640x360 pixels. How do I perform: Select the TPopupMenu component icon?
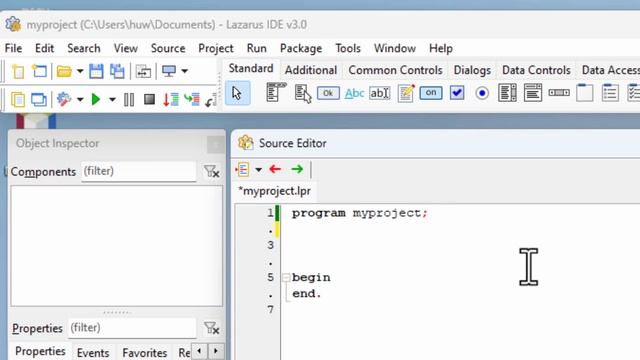pyautogui.click(x=303, y=93)
